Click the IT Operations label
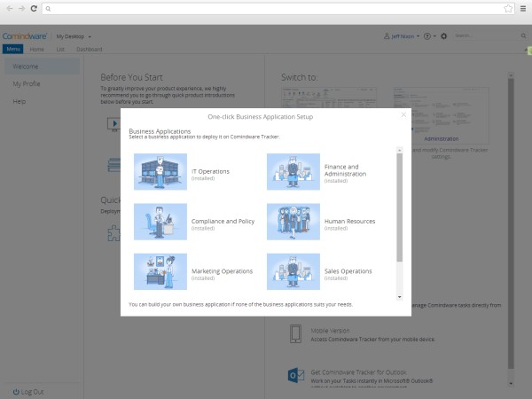This screenshot has width=532, height=399. click(210, 171)
